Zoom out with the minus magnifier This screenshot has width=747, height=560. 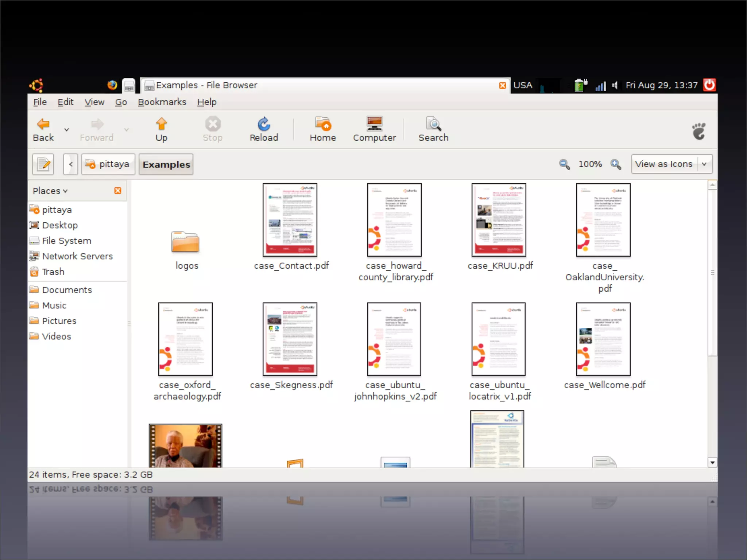pyautogui.click(x=564, y=164)
